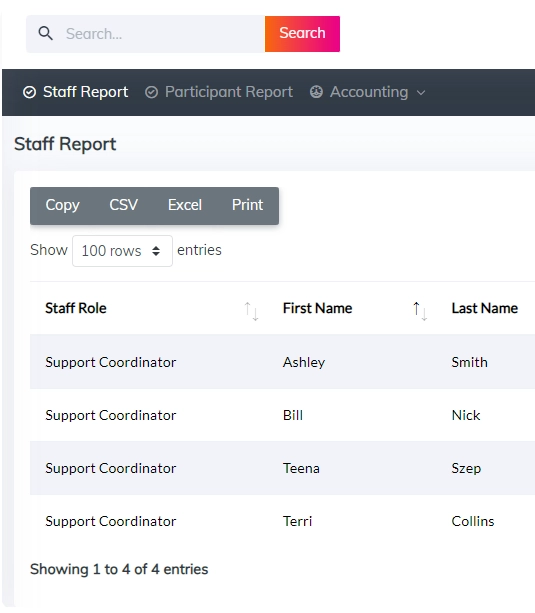Click the orange Search button
The height and width of the screenshot is (613, 535).
tap(302, 34)
